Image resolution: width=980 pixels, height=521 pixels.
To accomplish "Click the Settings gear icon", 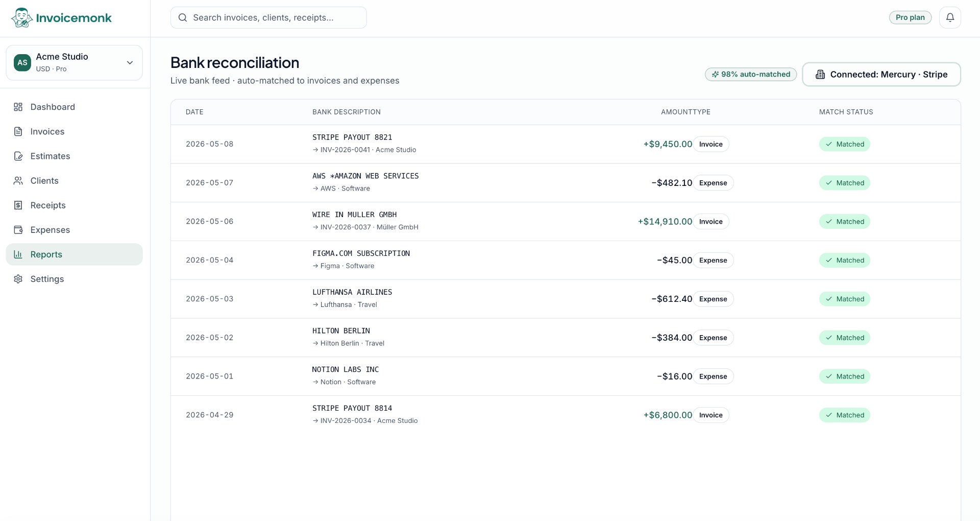I will (x=18, y=278).
